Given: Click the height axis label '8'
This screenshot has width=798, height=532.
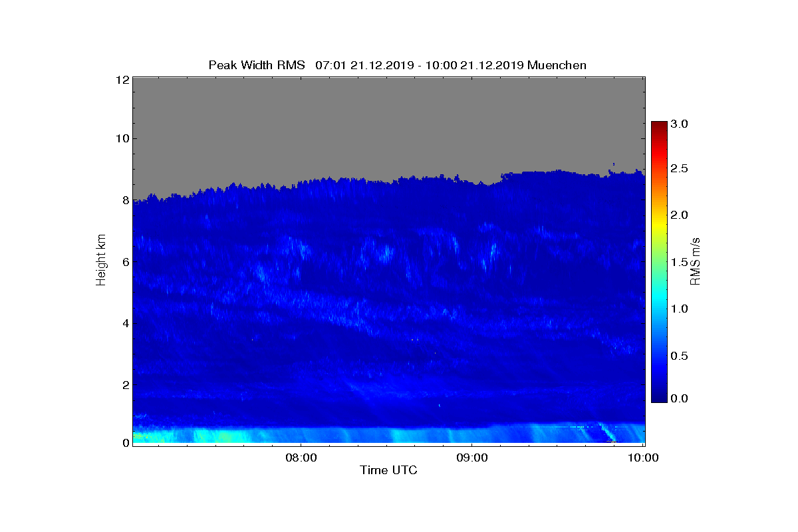Looking at the screenshot, I should click(x=125, y=200).
